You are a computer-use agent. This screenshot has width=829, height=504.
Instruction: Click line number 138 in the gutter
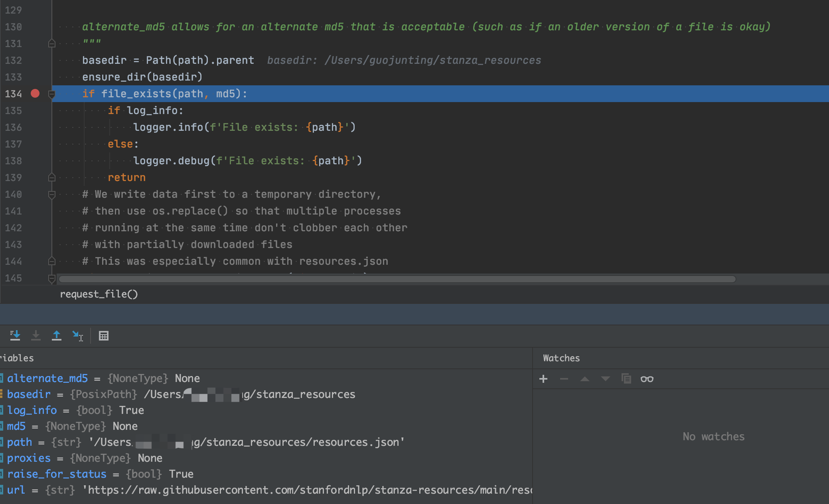click(13, 161)
